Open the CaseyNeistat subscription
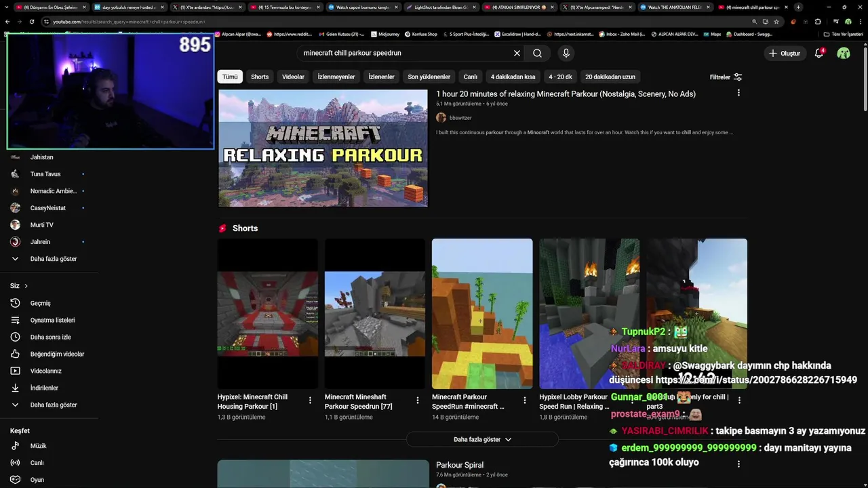 [49, 208]
